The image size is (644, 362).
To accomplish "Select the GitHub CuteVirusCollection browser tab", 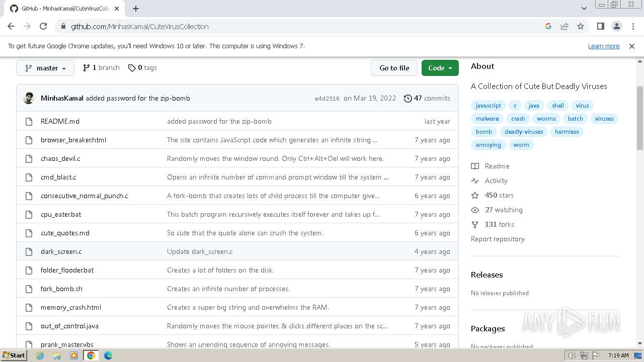I will pos(63,9).
